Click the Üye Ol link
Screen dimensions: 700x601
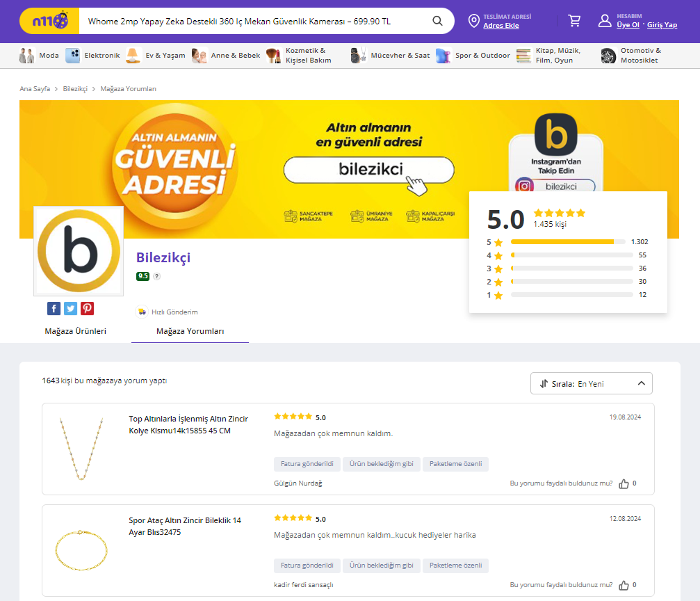pos(628,25)
